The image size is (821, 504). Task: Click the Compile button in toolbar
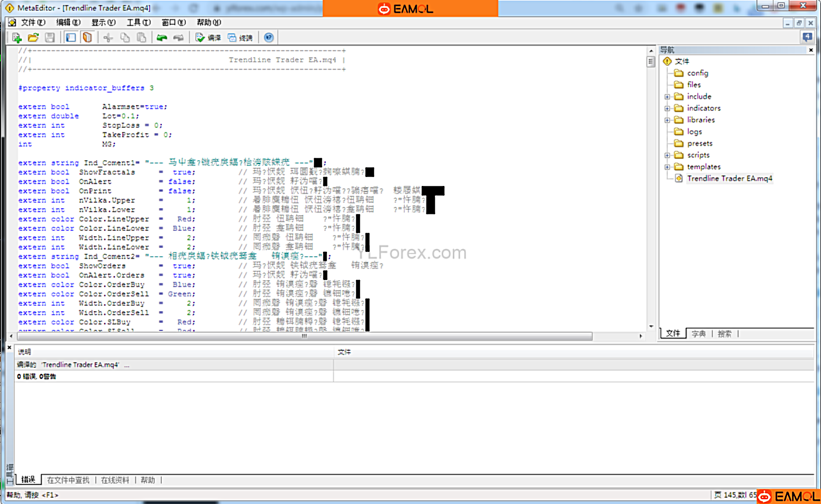[208, 37]
